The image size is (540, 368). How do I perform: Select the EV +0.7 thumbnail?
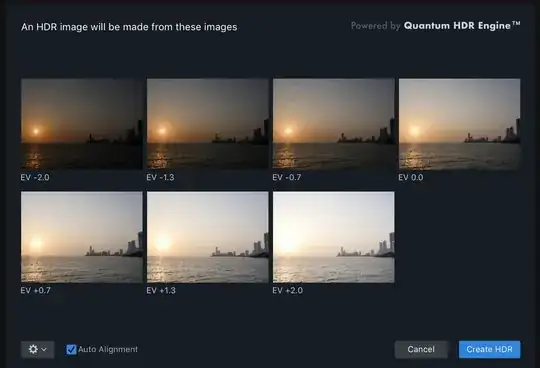pos(82,237)
